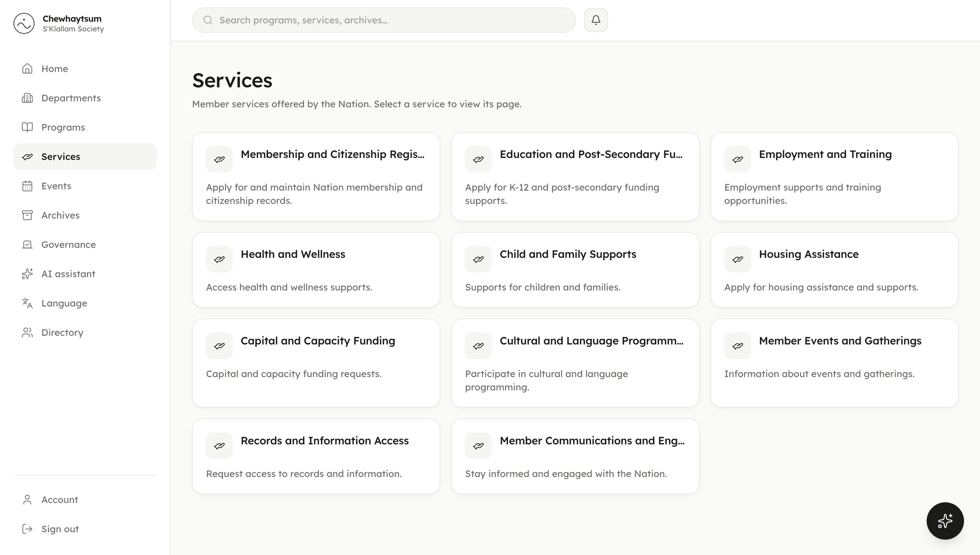
Task: Click the Account person icon
Action: pyautogui.click(x=27, y=500)
